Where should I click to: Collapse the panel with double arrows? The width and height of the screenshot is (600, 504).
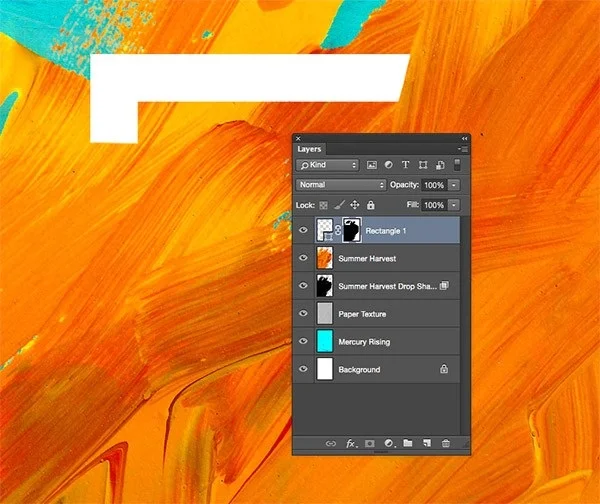click(x=464, y=139)
